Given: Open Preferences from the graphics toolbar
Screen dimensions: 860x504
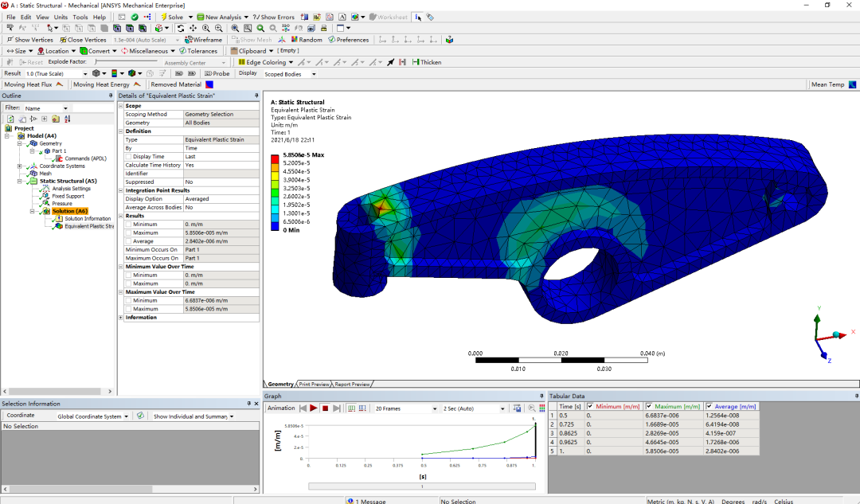Looking at the screenshot, I should click(348, 40).
